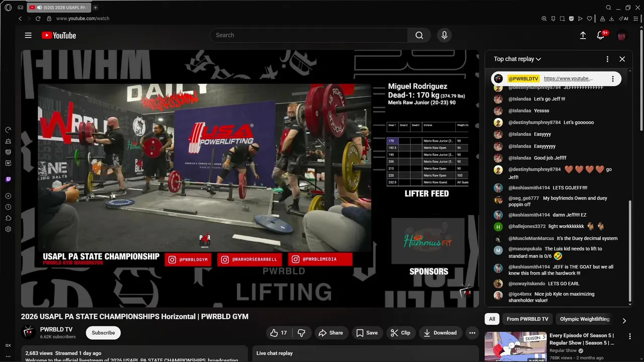Search with voice microphone
This screenshot has height=362, width=644.
tap(444, 35)
